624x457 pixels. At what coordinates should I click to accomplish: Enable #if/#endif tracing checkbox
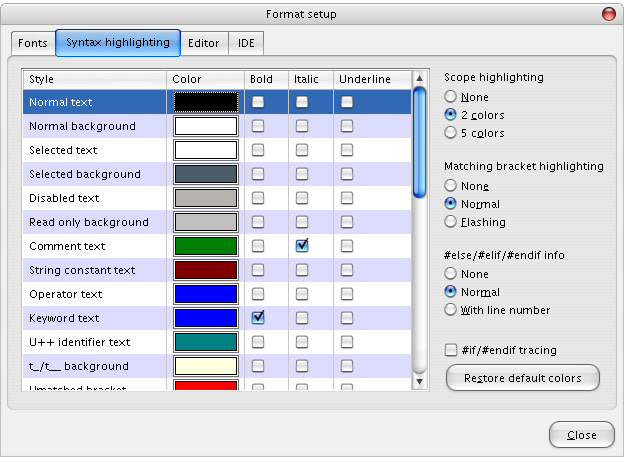(451, 350)
